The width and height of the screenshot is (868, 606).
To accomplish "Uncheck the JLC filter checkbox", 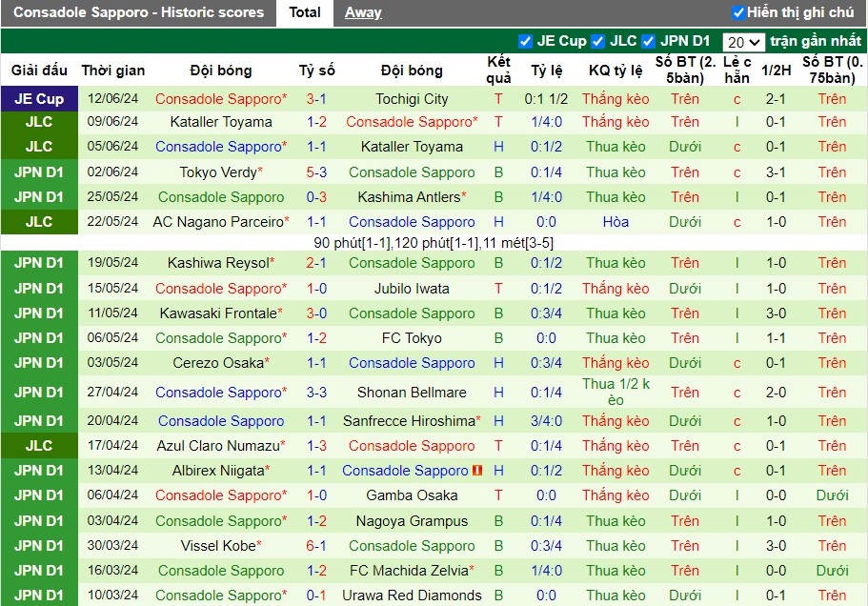I will pyautogui.click(x=597, y=41).
